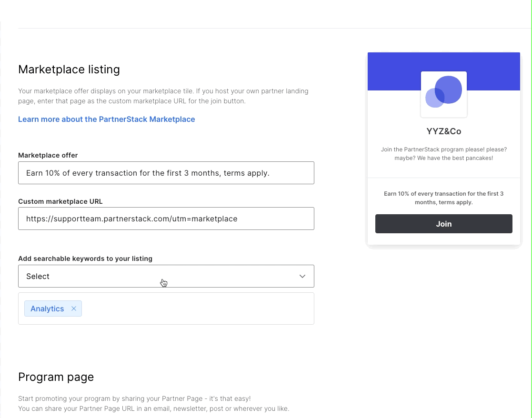This screenshot has height=418, width=532.
Task: Click the YYZ&Co company name
Action: click(x=444, y=131)
